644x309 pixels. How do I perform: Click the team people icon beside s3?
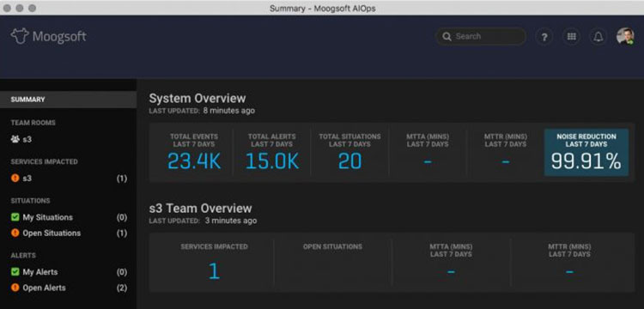coord(15,139)
